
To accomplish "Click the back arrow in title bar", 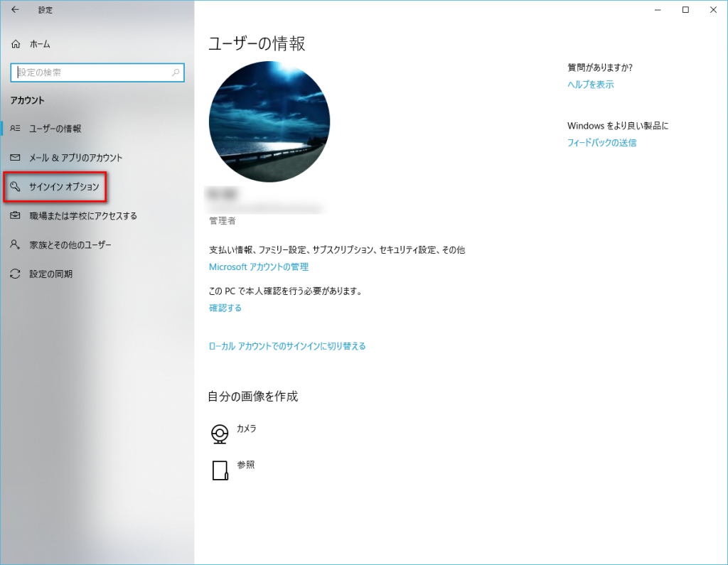I will tap(15, 10).
